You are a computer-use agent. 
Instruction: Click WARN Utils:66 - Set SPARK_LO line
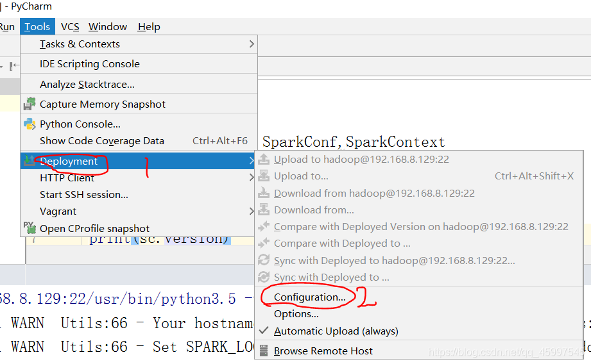[132, 347]
